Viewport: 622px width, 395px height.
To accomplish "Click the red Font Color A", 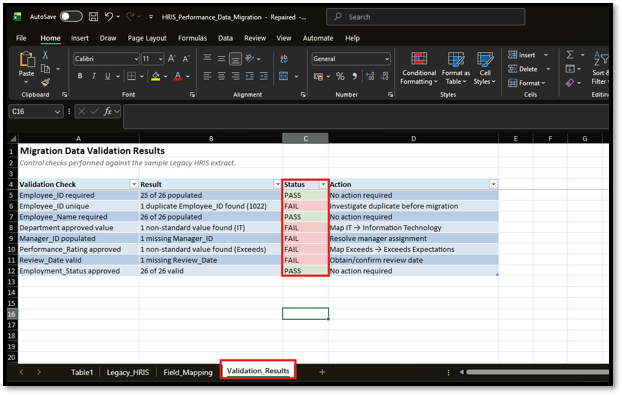I will point(178,76).
